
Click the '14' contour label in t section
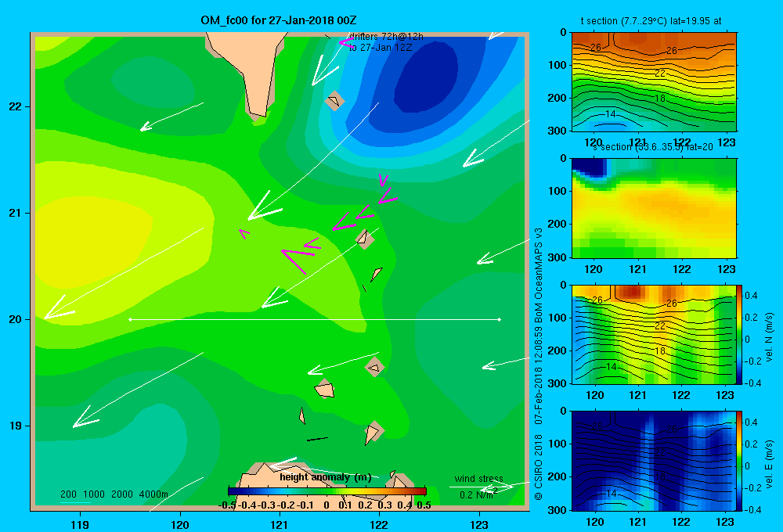610,114
